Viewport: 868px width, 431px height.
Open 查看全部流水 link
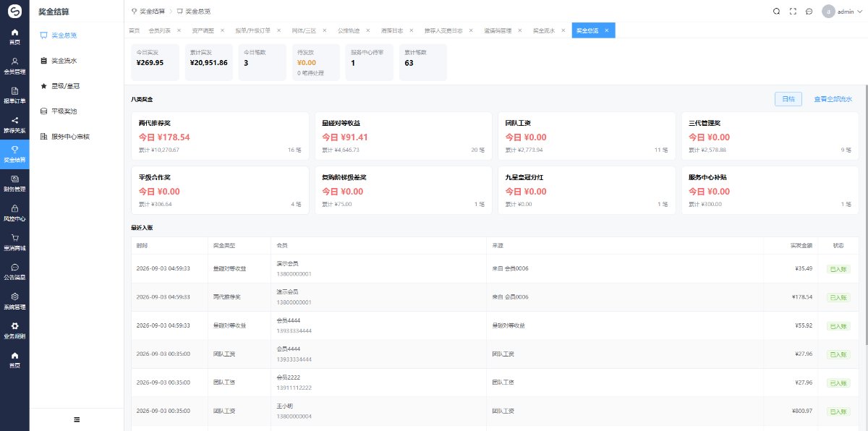[x=833, y=99]
